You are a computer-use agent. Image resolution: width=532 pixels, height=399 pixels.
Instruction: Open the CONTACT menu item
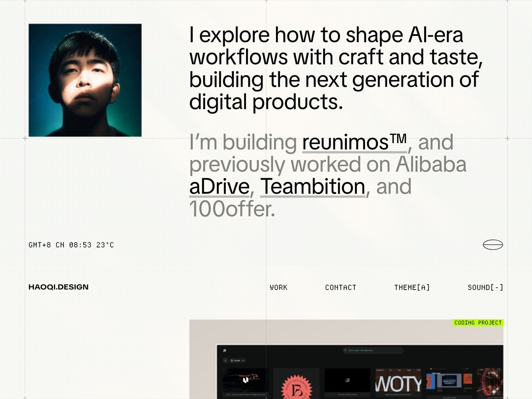coord(340,287)
